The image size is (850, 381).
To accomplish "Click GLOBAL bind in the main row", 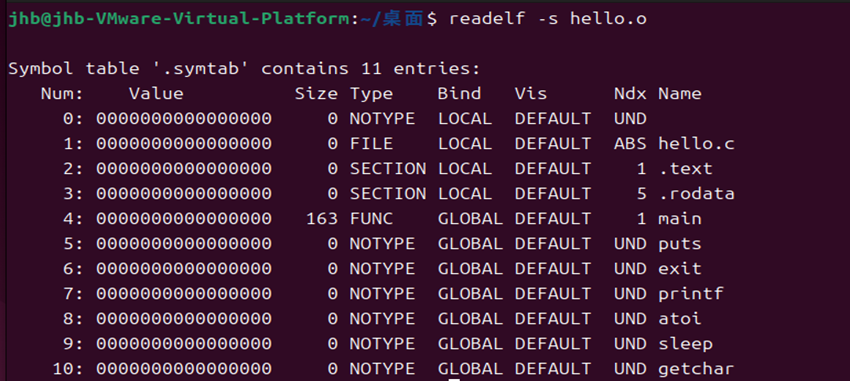I will 470,218.
